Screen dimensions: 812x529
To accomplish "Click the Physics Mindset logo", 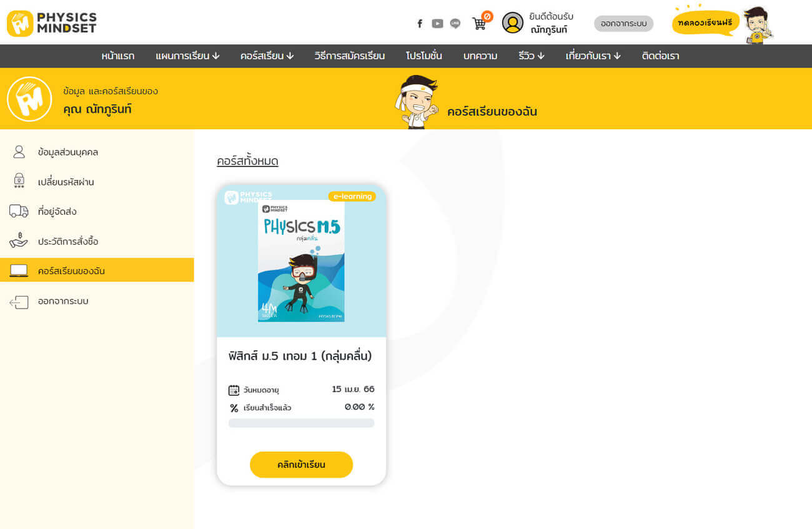I will pos(52,23).
